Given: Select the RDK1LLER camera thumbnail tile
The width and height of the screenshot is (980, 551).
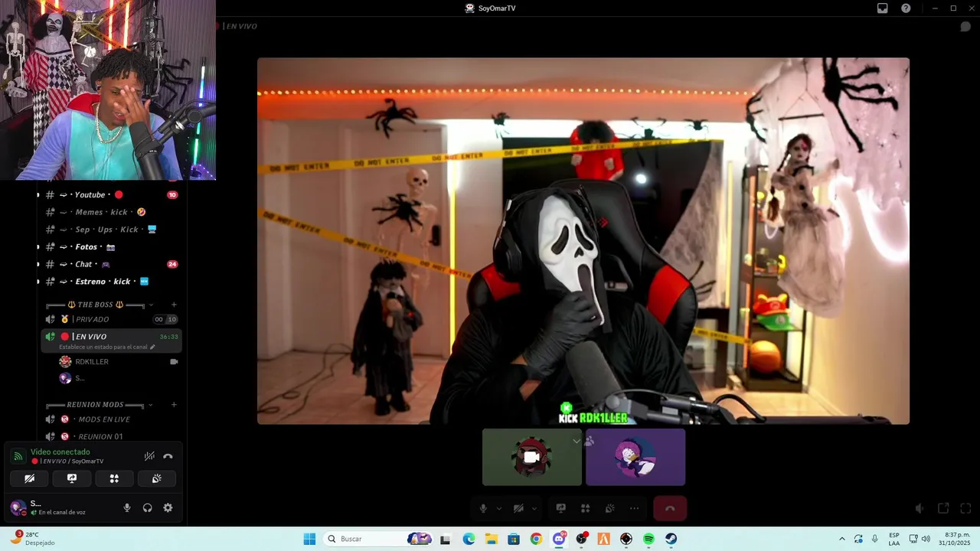Looking at the screenshot, I should click(532, 457).
